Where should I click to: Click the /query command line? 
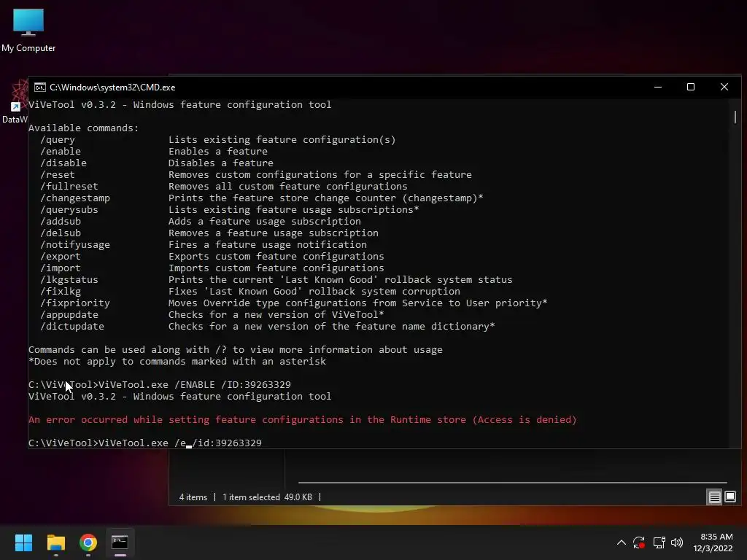(217, 139)
